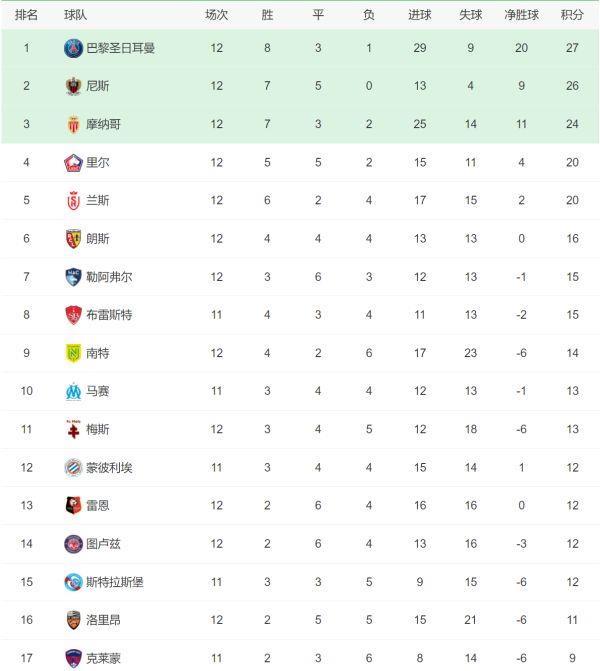Click the Marseille club logo
The image size is (600, 671).
73,391
